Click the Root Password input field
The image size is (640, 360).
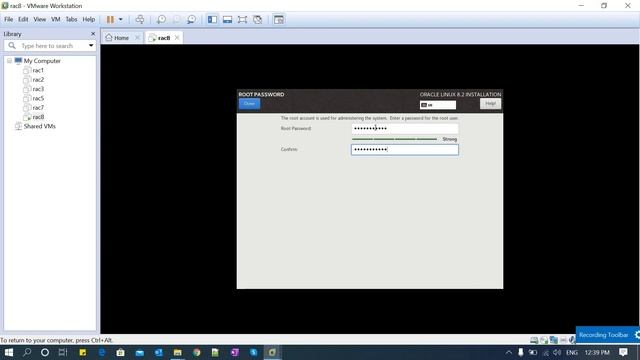coord(404,129)
